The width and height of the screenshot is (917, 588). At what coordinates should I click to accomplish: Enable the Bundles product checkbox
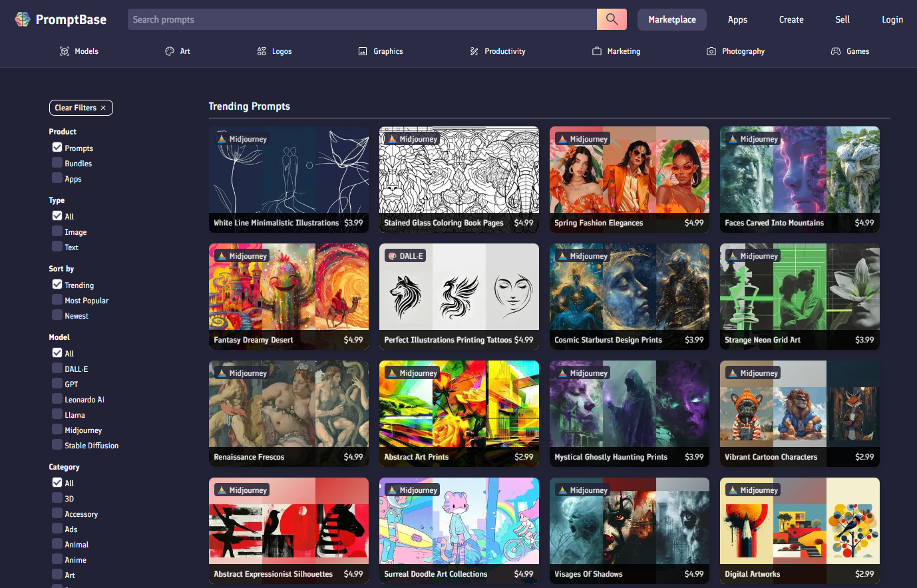click(57, 163)
